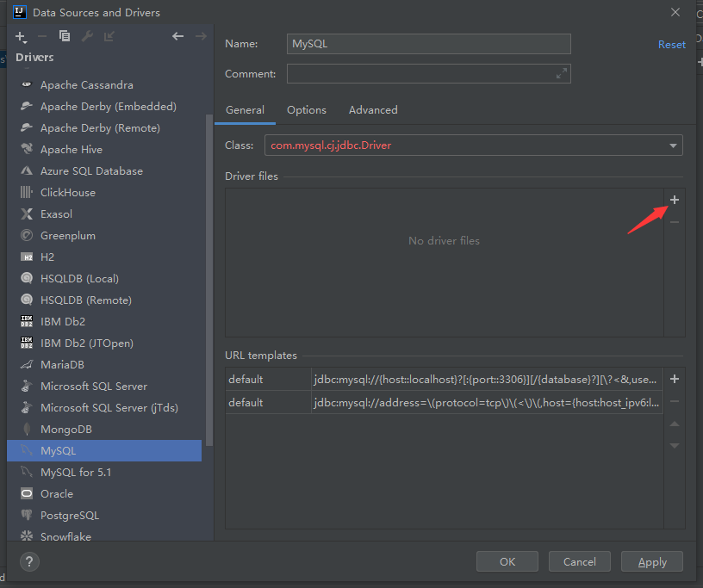Open help with question mark button
The width and height of the screenshot is (703, 588).
(29, 561)
